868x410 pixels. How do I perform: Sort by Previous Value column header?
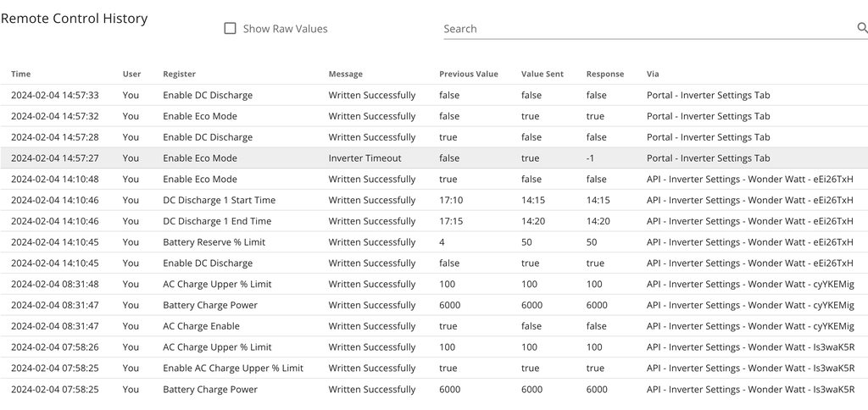[468, 75]
